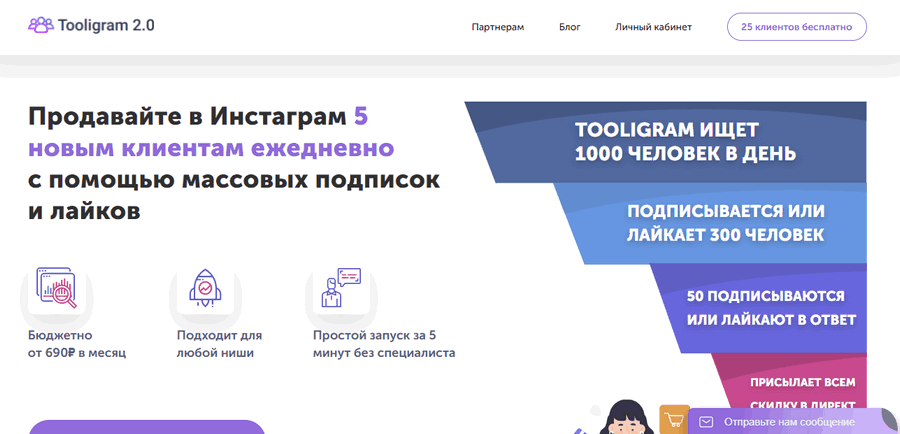
Task: Click the text Подходит для любой ниши
Action: tap(219, 344)
